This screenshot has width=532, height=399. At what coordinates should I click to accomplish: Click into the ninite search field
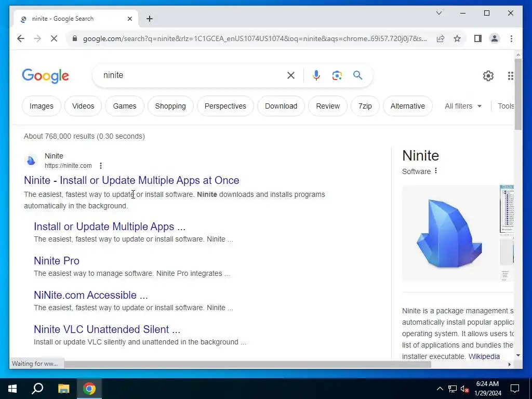point(192,75)
